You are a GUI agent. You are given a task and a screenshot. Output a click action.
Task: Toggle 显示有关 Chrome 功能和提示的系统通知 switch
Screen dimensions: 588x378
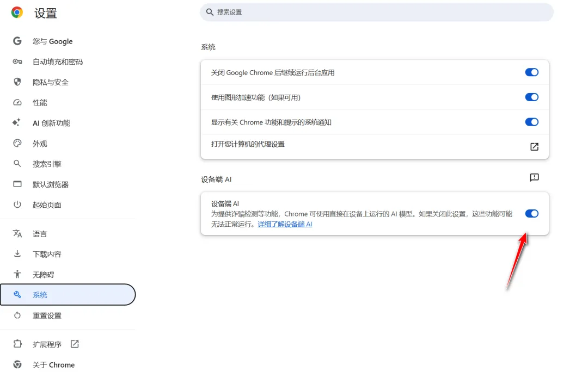(x=531, y=122)
